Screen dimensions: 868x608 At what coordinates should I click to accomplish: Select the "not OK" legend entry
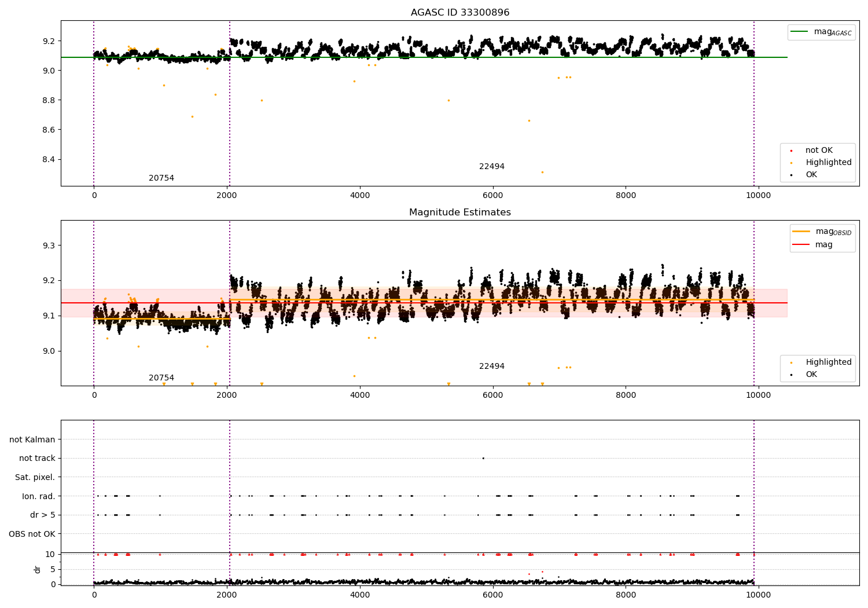click(x=819, y=151)
